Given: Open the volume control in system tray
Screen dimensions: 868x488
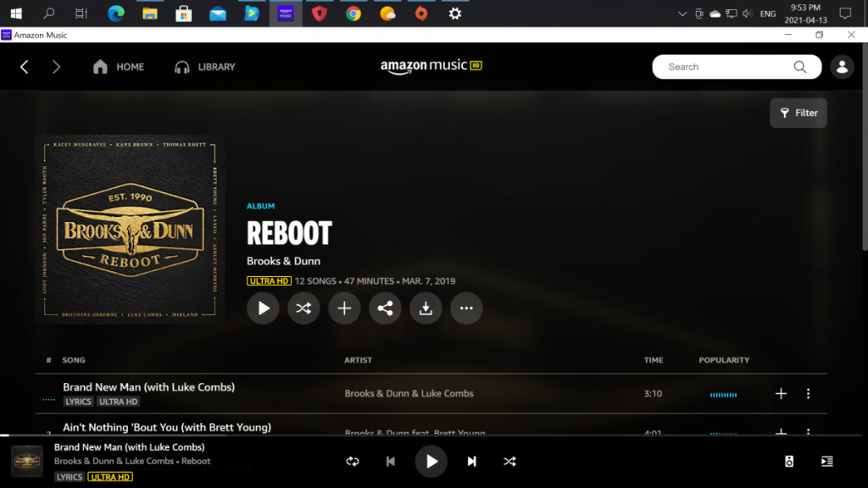Looking at the screenshot, I should tap(748, 14).
